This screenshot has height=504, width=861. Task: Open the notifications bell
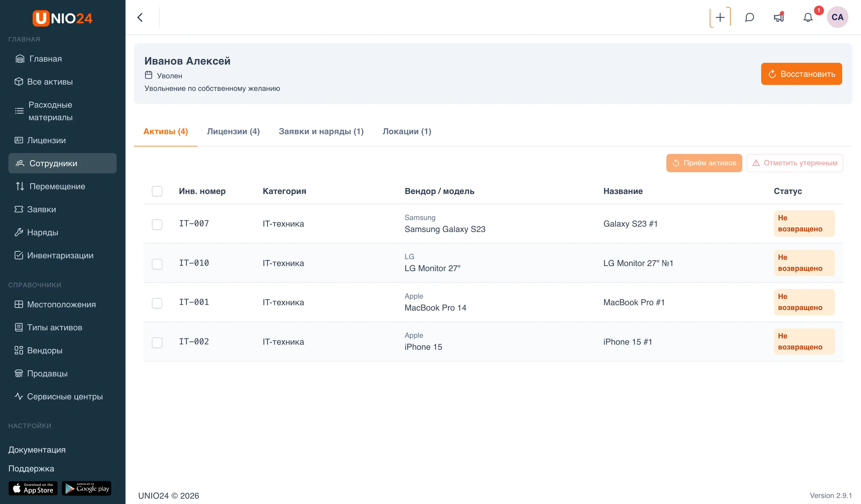pos(808,17)
